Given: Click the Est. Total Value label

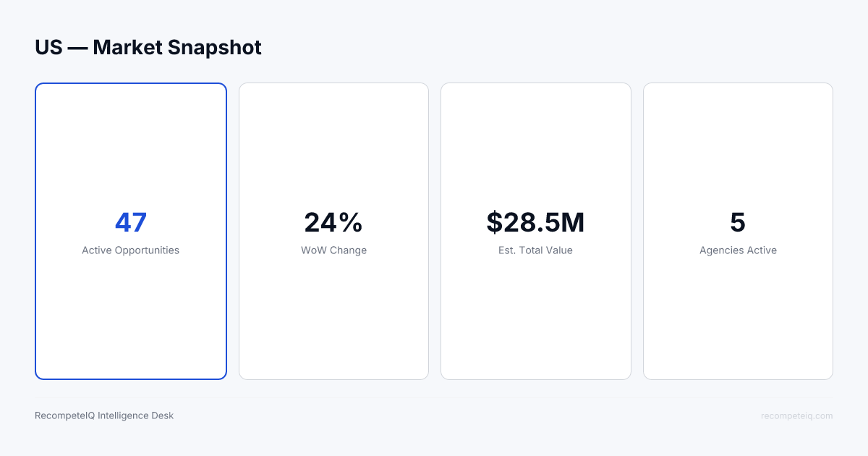Looking at the screenshot, I should pos(535,250).
